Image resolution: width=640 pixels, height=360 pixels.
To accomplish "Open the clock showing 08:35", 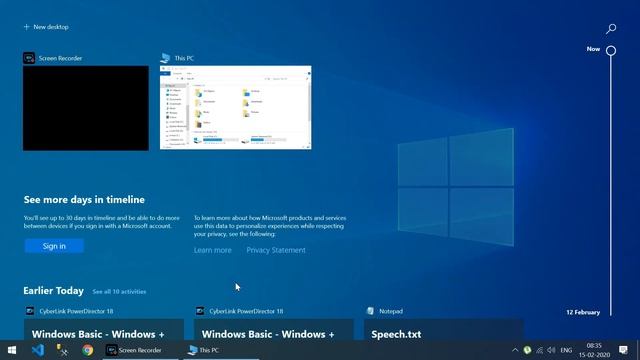I will click(594, 350).
